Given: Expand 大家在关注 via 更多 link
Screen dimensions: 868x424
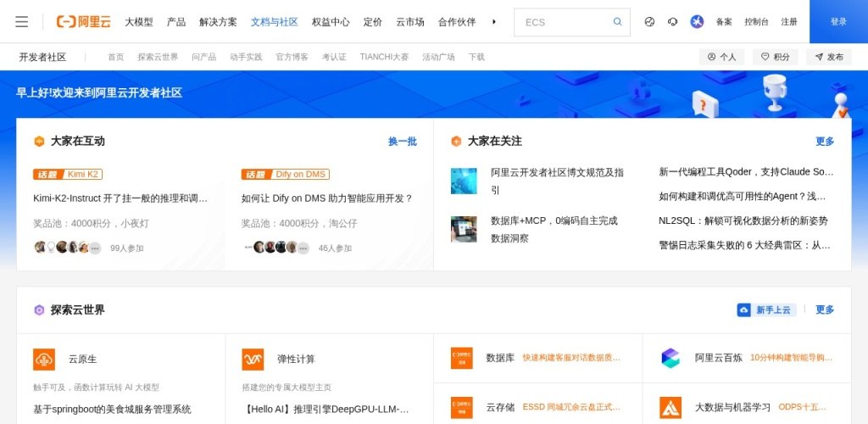Looking at the screenshot, I should [824, 142].
